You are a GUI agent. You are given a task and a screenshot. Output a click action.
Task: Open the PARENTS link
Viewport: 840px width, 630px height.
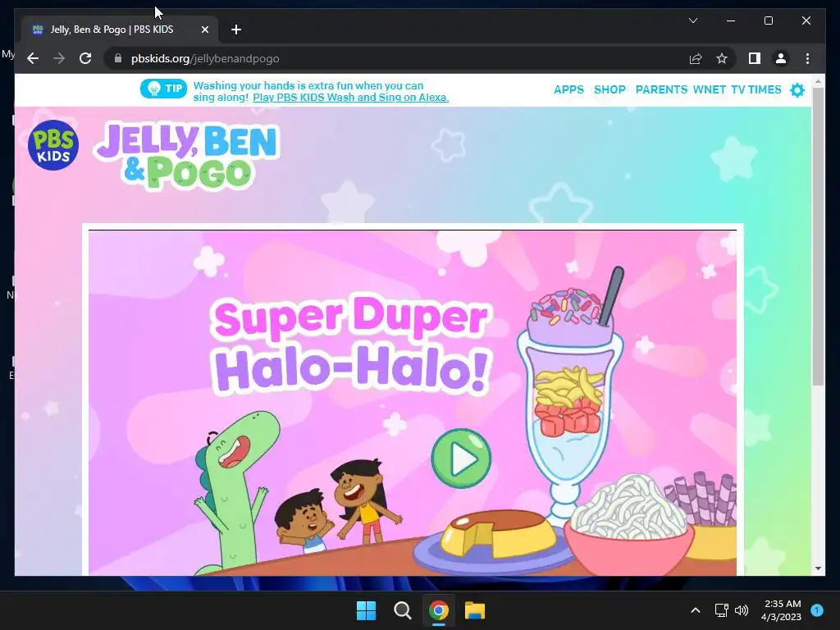pos(661,89)
